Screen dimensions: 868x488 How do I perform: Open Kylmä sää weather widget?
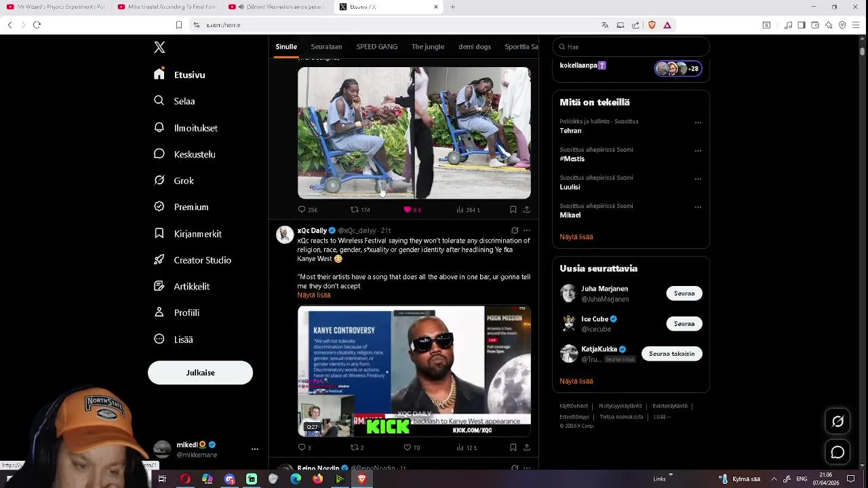pos(739,479)
